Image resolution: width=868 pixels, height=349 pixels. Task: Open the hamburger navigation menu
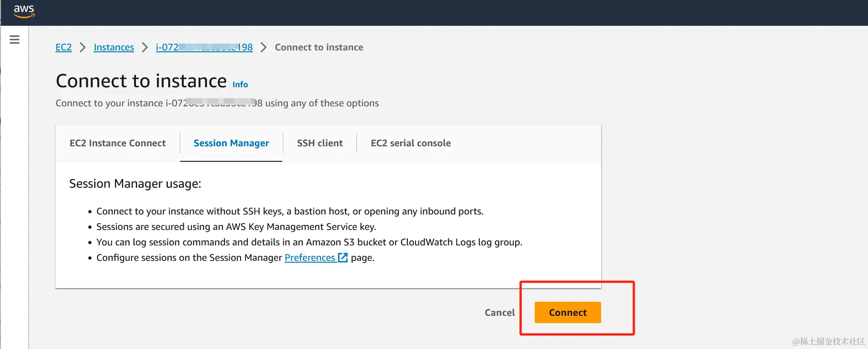tap(15, 40)
